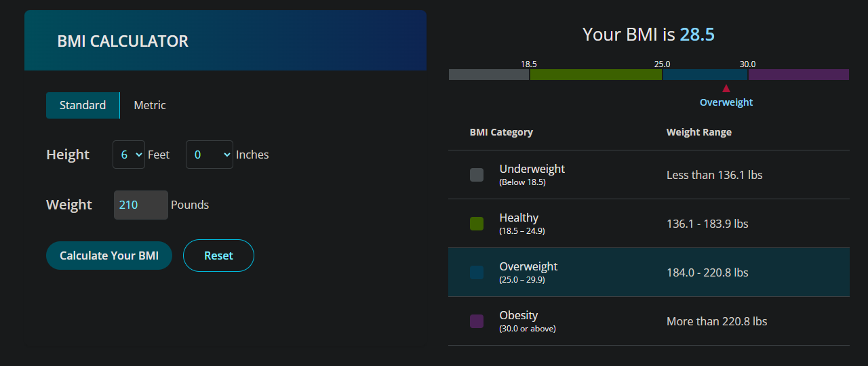Click the '(30.0 or above)' subtext
Screen dimensions: 868x366
(x=528, y=329)
